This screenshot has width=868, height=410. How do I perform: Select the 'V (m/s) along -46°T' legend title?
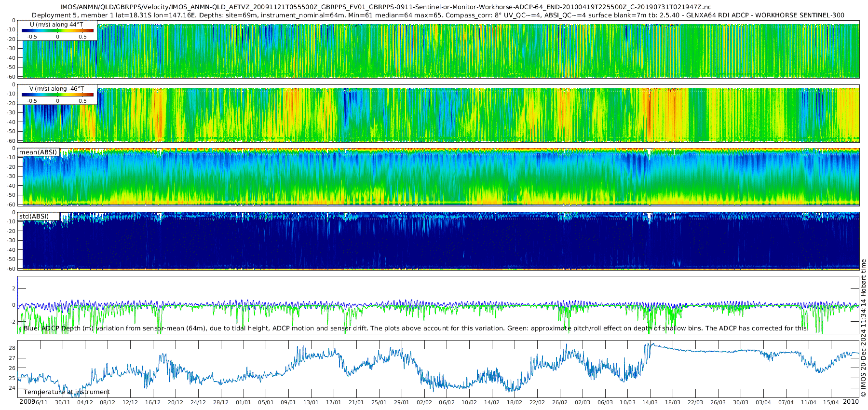(x=56, y=89)
